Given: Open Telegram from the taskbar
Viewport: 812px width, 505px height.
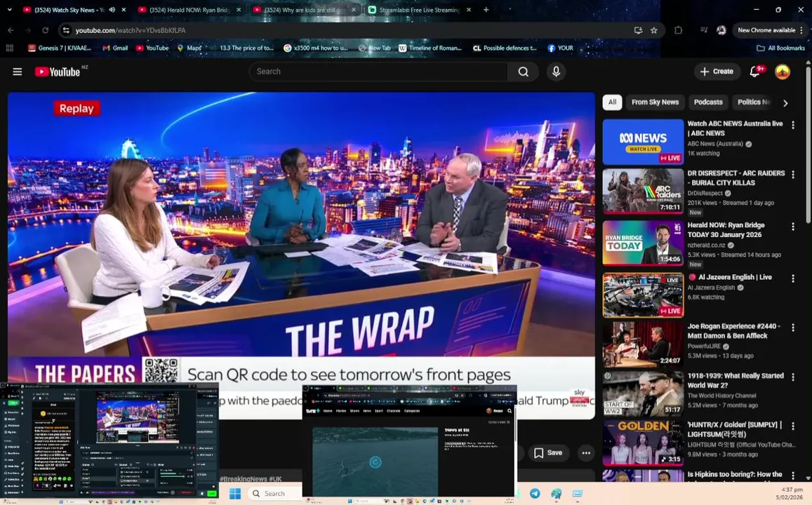Looking at the screenshot, I should pyautogui.click(x=534, y=493).
